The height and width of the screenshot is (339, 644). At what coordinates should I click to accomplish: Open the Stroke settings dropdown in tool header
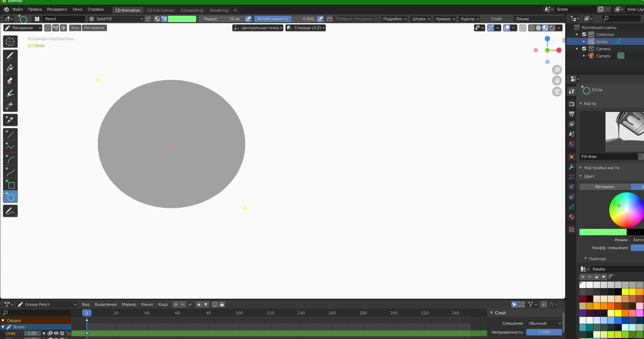pyautogui.click(x=421, y=19)
